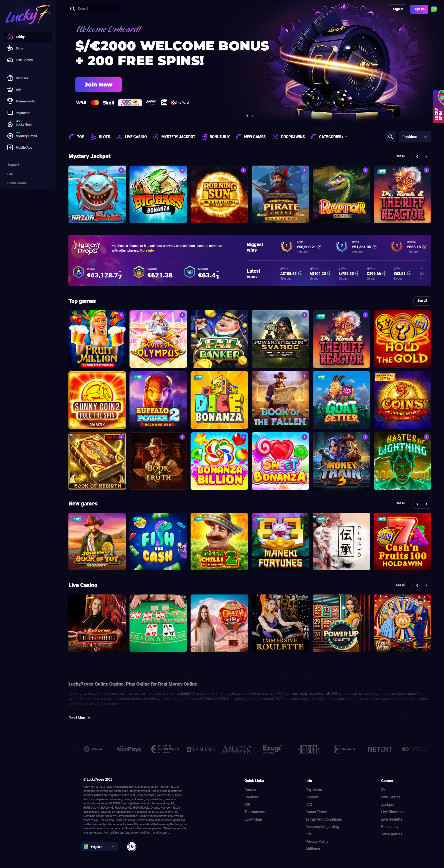The width and height of the screenshot is (444, 868).
Task: Open the VIP crown item in sidebar
Action: pyautogui.click(x=28, y=90)
